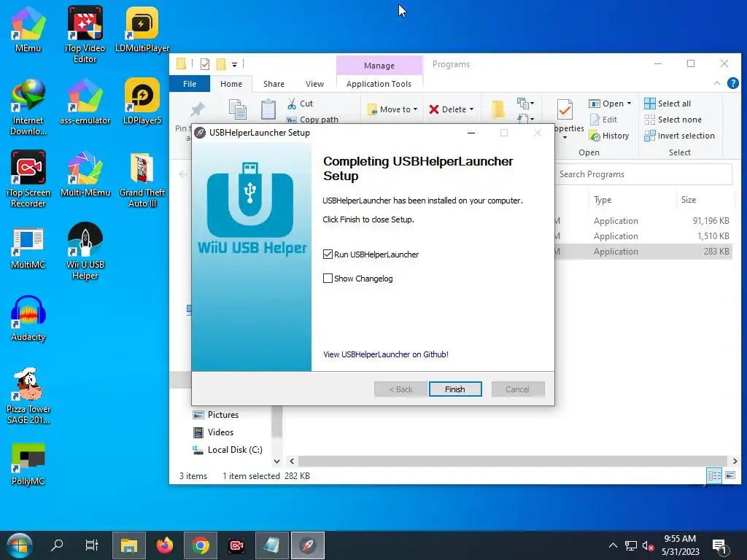Click navigation pane scroll down arrow

click(x=276, y=461)
